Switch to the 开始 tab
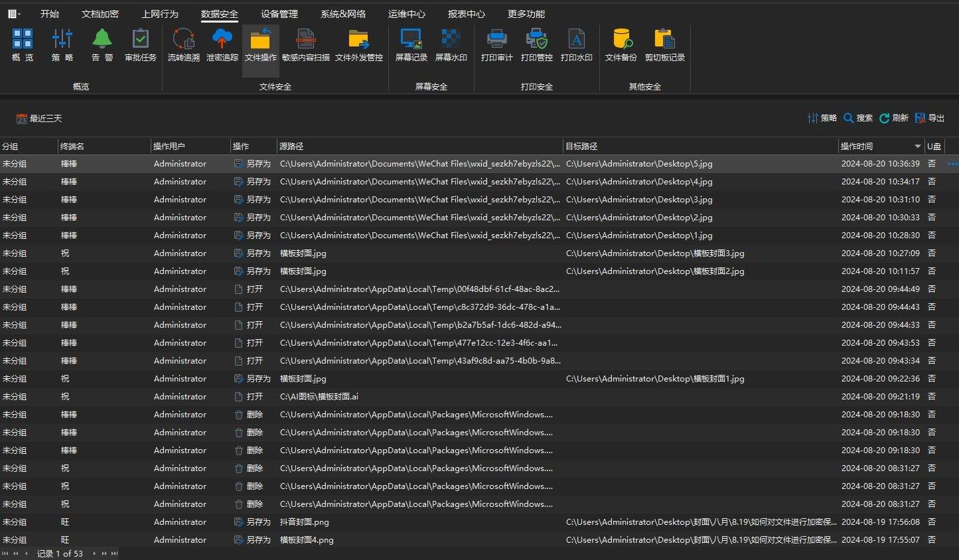The height and width of the screenshot is (560, 959). coord(50,13)
